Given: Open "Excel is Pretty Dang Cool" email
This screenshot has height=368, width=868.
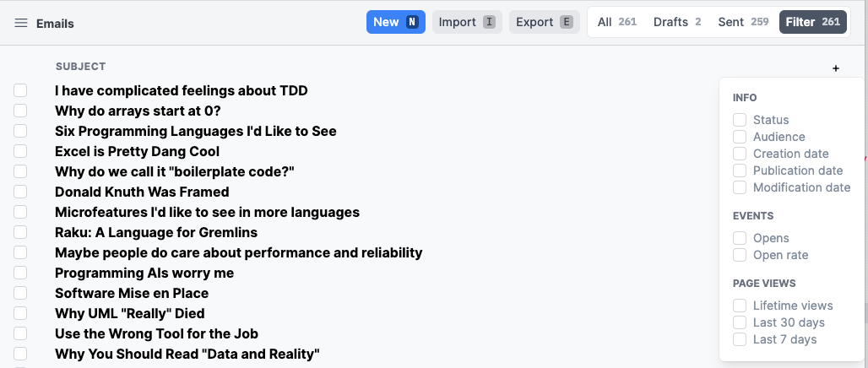Looking at the screenshot, I should (137, 151).
